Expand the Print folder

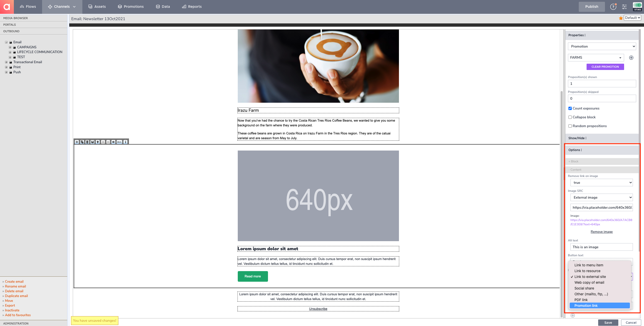(6, 67)
